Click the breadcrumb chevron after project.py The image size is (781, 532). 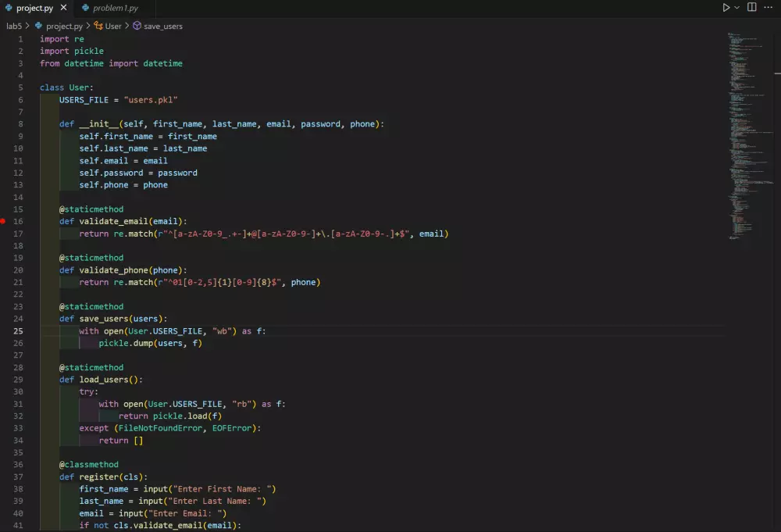pos(88,26)
